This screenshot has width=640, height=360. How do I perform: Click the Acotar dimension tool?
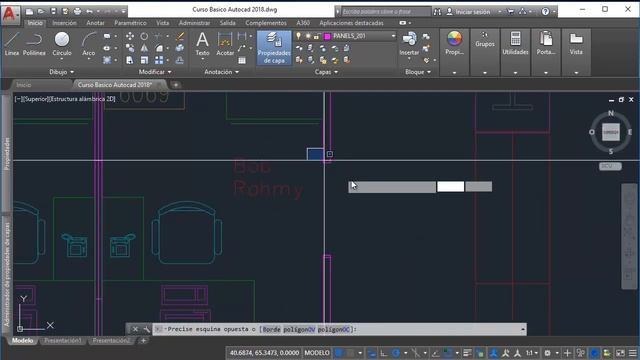click(225, 44)
